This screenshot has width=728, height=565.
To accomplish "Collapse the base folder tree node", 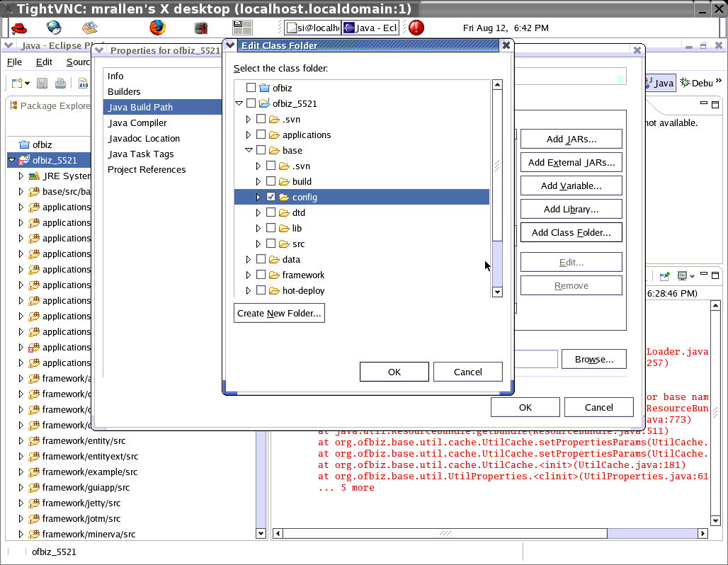I will tap(249, 151).
